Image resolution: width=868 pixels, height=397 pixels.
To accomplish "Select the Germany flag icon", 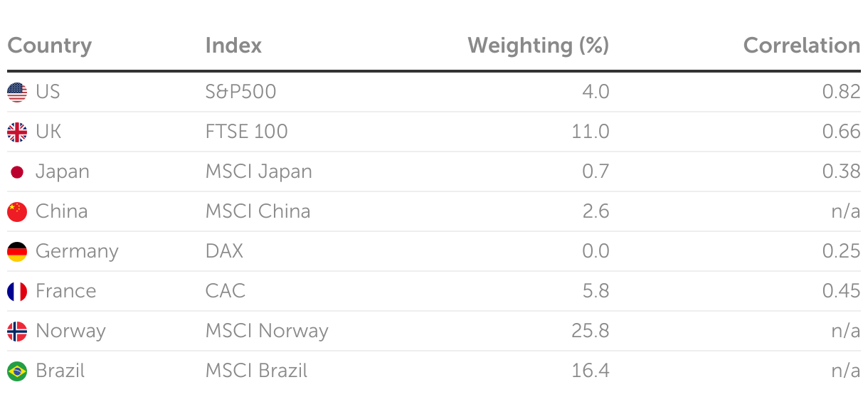I will coord(17,251).
